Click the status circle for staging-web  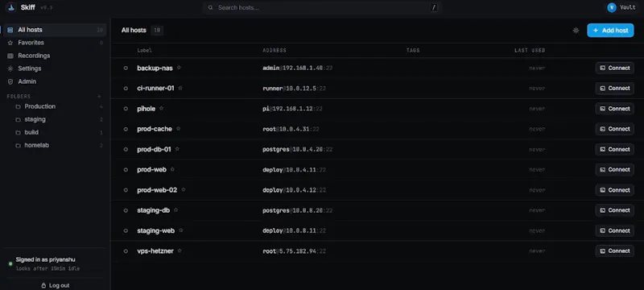coord(126,231)
